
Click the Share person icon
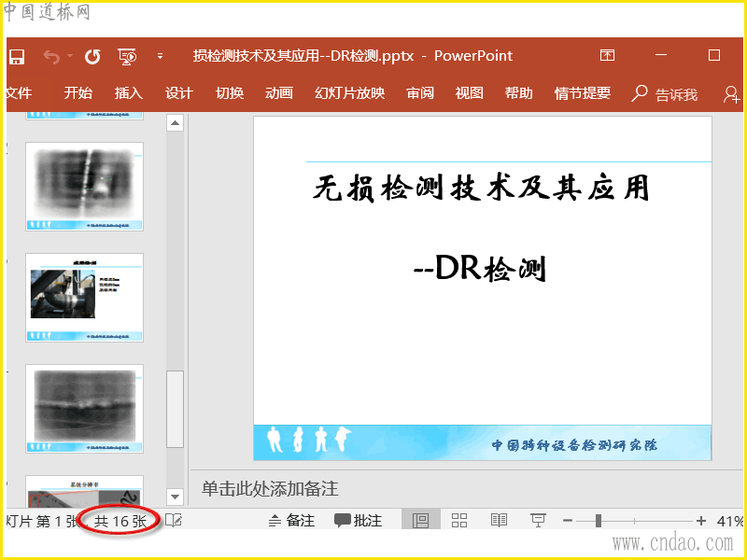(x=731, y=94)
